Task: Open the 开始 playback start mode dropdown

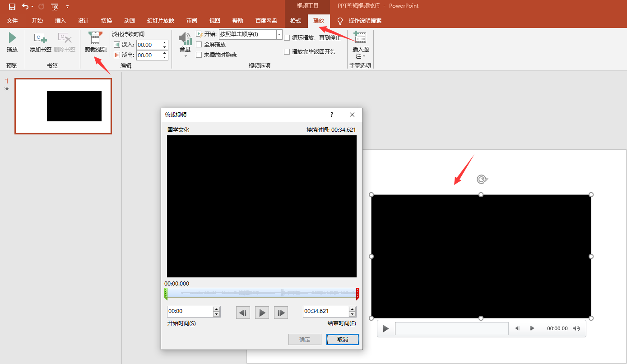Action: point(279,34)
